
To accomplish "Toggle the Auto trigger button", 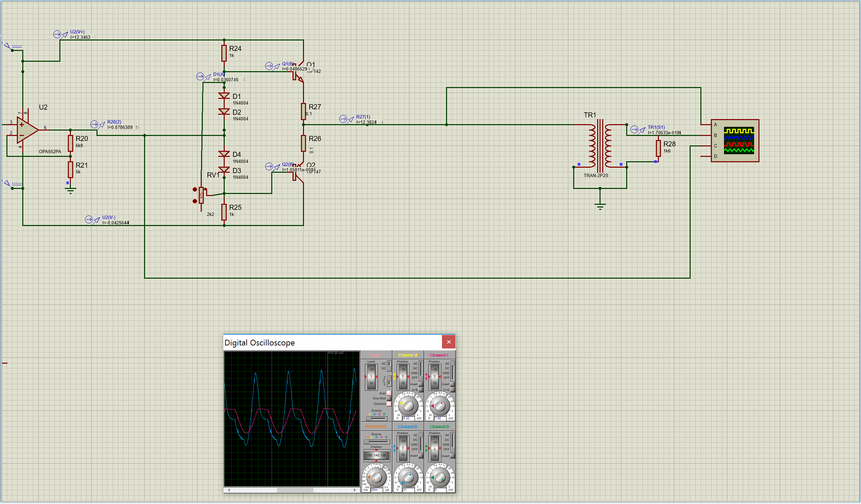I will point(389,393).
